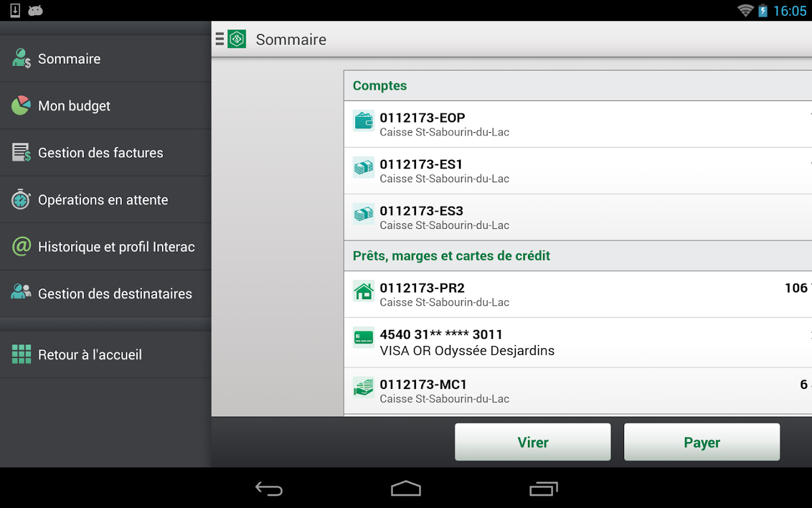Tap the Android back navigation icon

pos(269,488)
